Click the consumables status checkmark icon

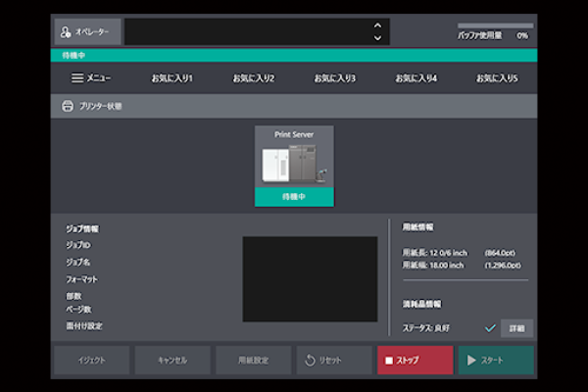(x=490, y=328)
